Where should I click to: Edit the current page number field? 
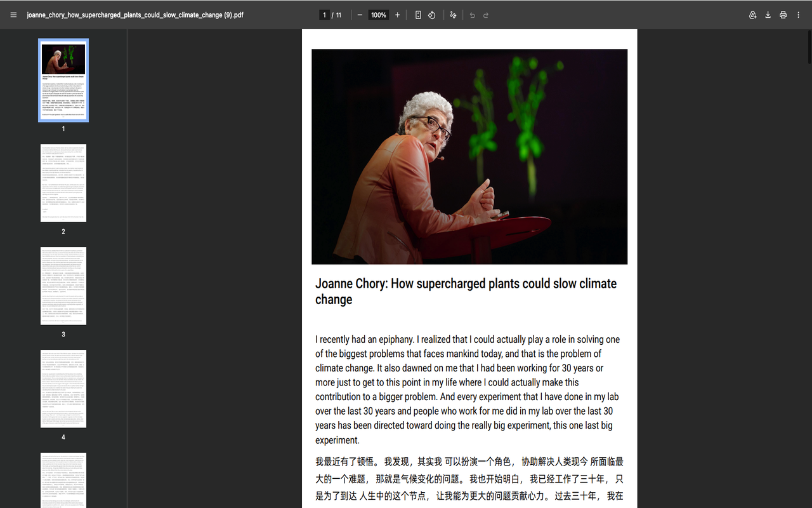324,15
